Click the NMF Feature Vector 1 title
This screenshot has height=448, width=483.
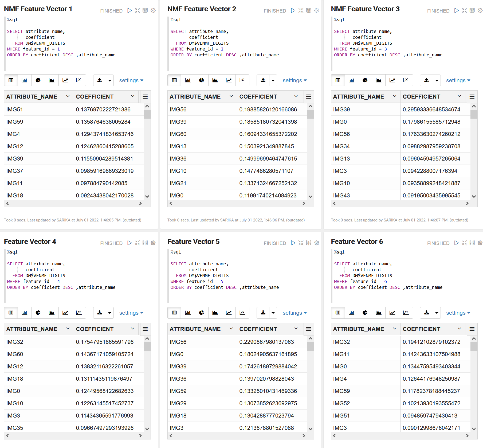coord(38,9)
